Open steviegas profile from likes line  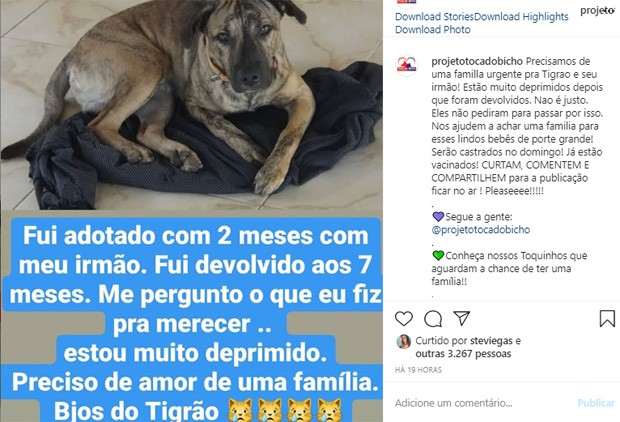(493, 341)
